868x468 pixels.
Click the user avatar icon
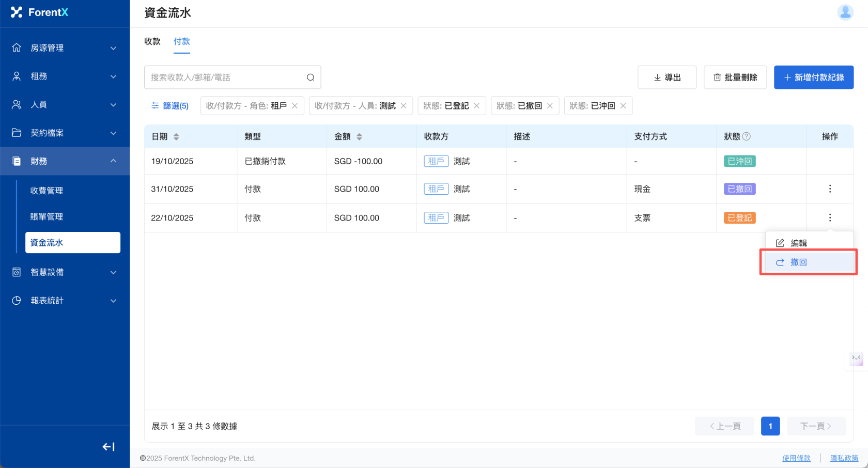[x=845, y=12]
